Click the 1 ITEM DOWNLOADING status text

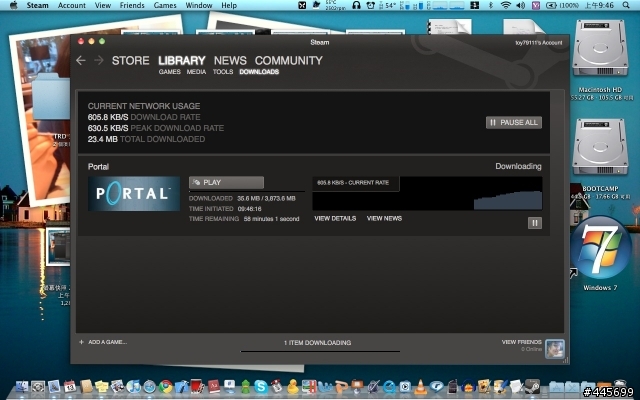click(x=317, y=342)
